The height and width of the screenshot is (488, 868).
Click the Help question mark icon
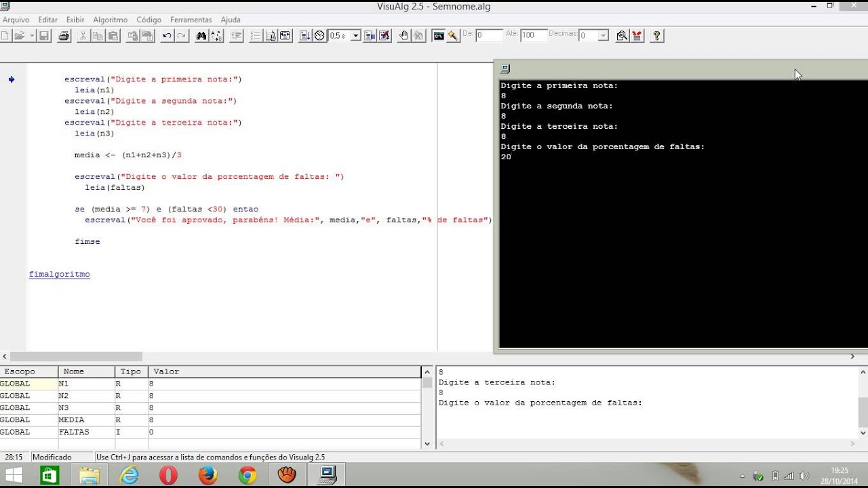click(x=656, y=35)
